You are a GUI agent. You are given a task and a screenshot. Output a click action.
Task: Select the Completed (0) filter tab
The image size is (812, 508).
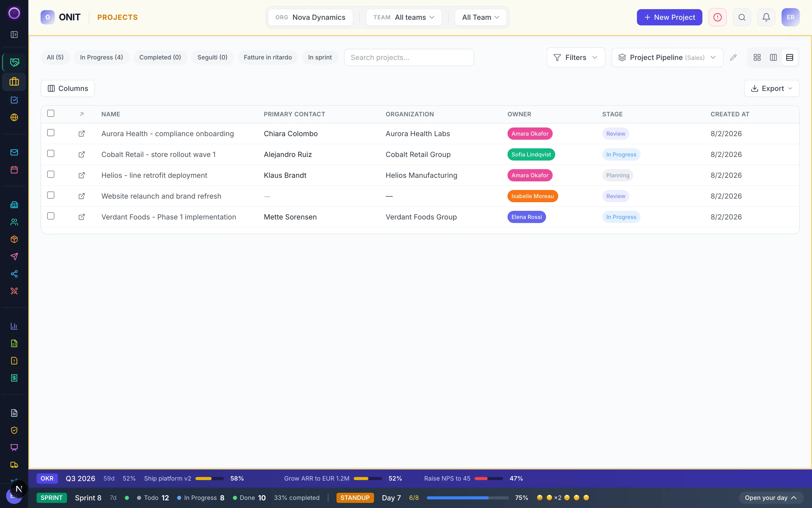tap(160, 57)
